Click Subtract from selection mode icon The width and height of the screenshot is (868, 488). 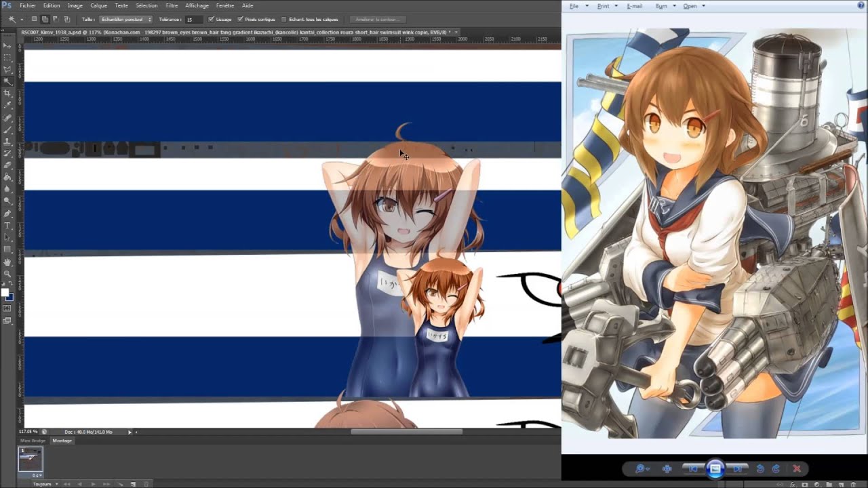pyautogui.click(x=56, y=19)
